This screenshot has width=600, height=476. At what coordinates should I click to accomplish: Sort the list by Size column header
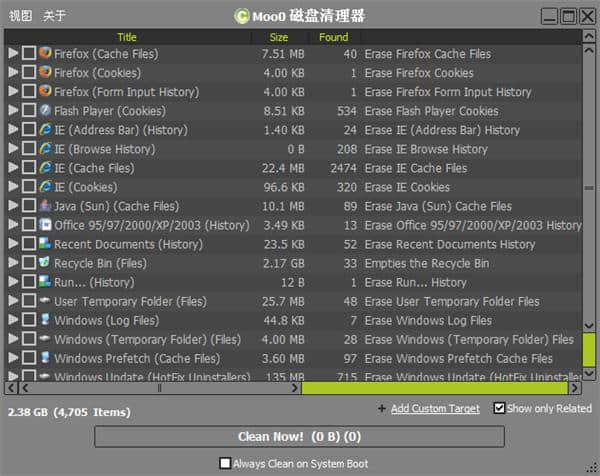click(x=279, y=37)
